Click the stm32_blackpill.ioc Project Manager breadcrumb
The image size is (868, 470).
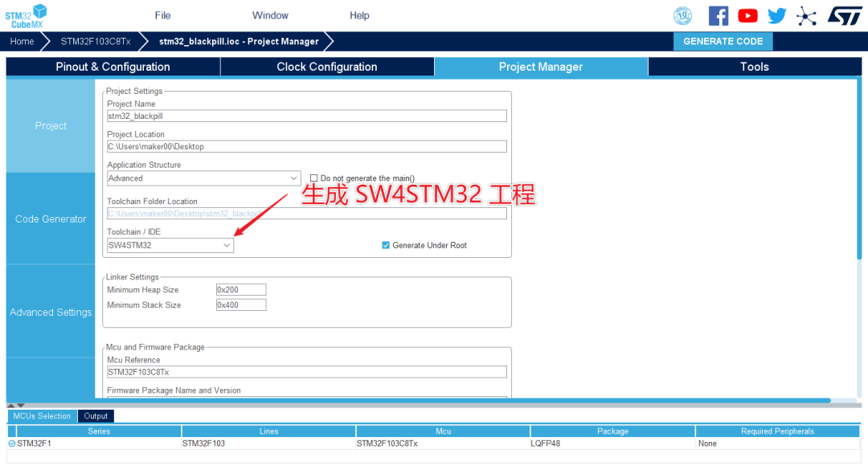(x=239, y=42)
